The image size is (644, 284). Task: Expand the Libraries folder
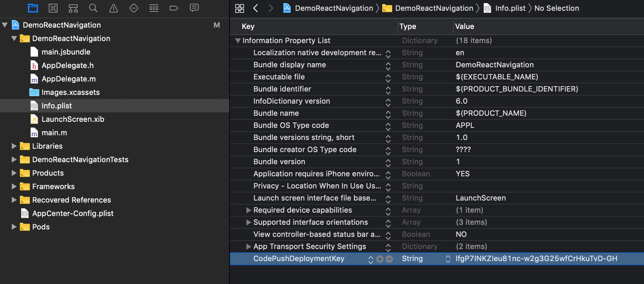(14, 146)
